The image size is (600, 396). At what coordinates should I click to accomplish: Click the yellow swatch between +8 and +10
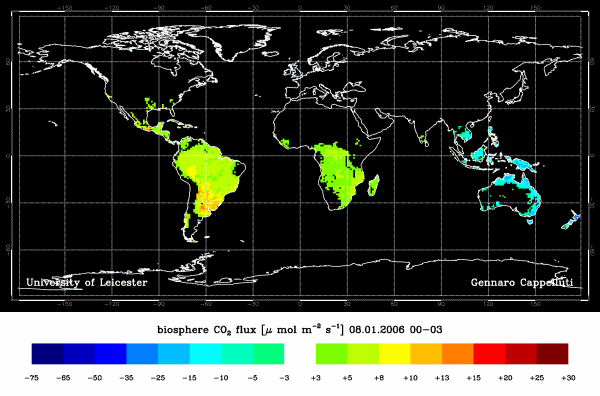click(395, 354)
